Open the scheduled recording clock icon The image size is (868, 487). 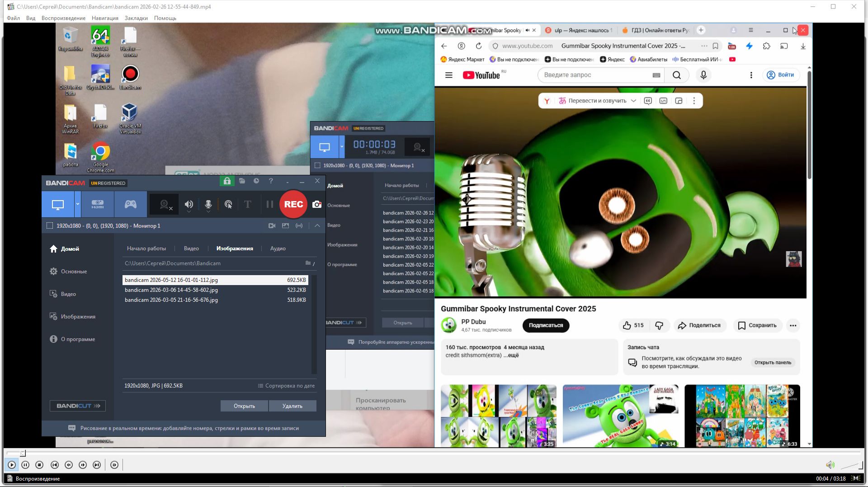point(256,181)
